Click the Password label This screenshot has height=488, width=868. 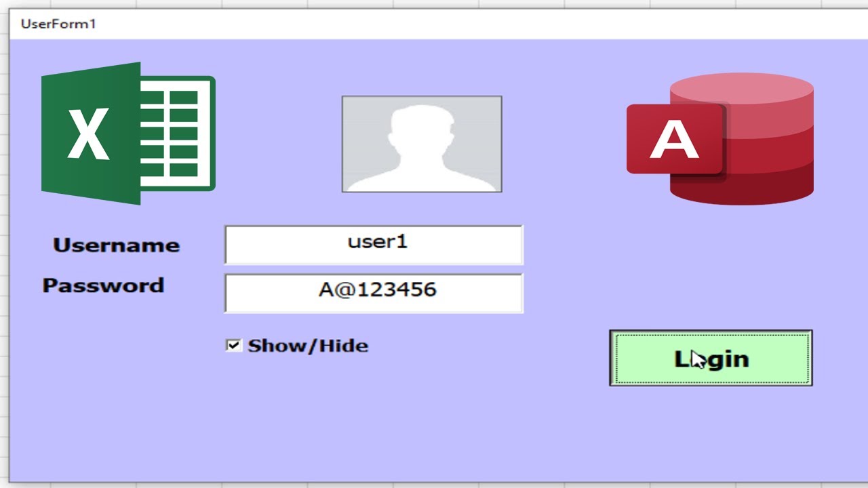[103, 285]
